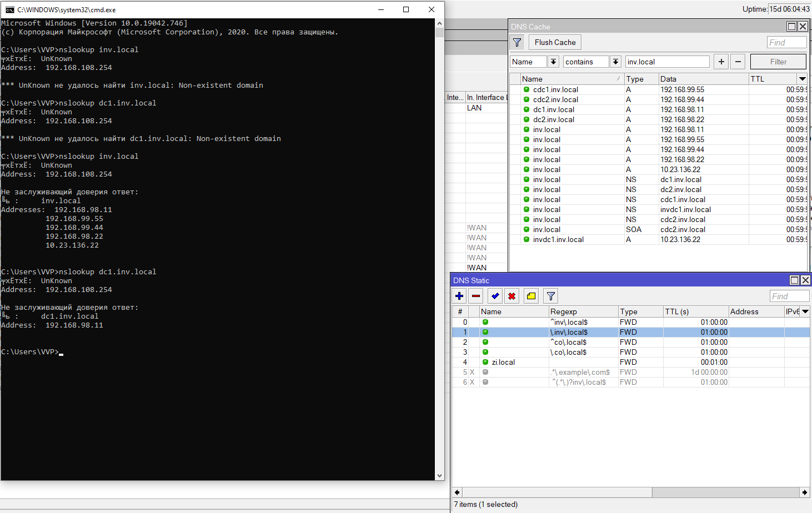Select the inv.local SOA record row
The image size is (812, 513).
658,229
